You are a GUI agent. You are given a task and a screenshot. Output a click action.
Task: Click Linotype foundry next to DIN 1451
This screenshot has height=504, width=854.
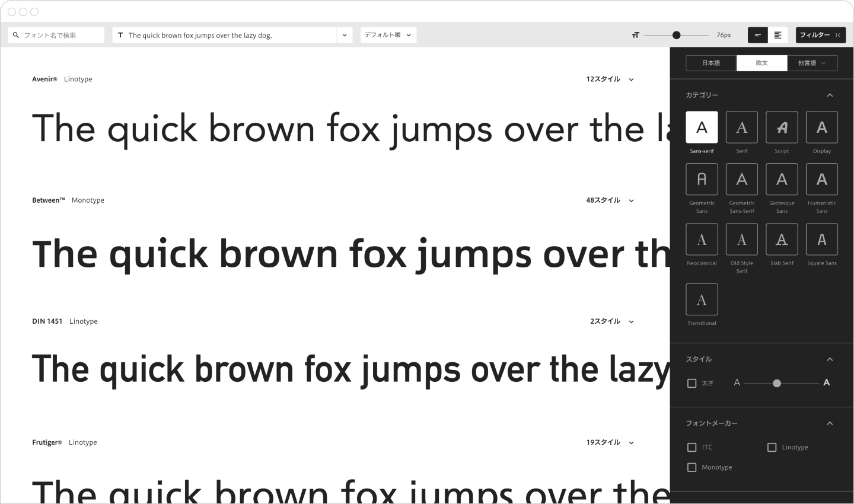83,321
